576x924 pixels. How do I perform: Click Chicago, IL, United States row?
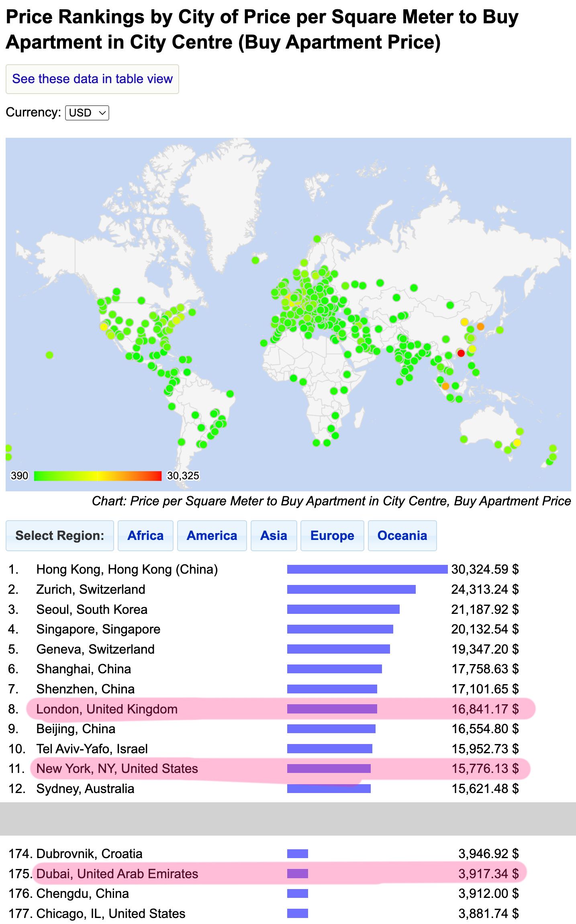[x=263, y=914]
